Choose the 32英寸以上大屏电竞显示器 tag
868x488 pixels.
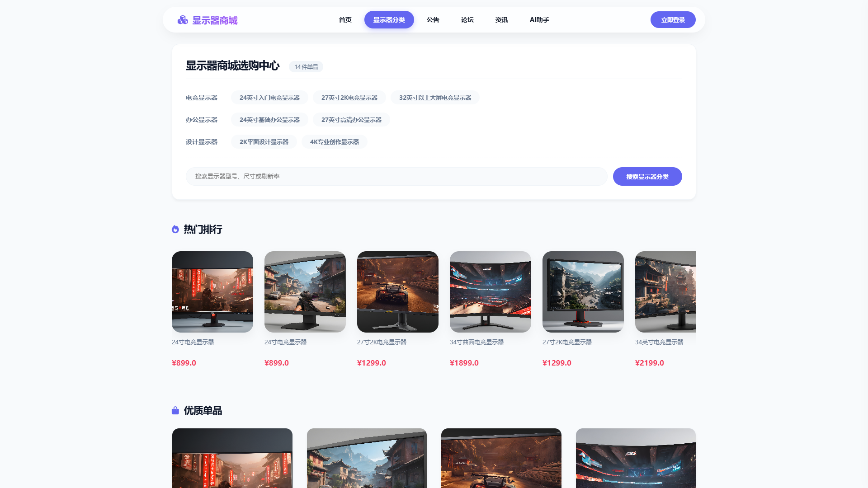tap(435, 98)
